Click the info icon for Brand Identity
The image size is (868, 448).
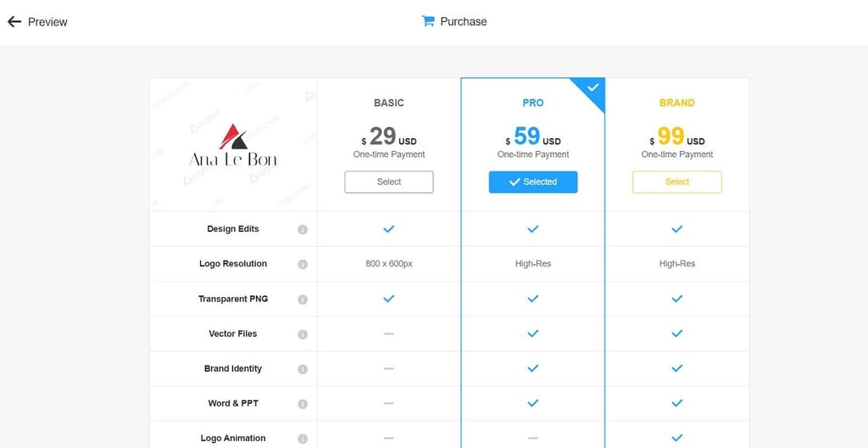pyautogui.click(x=303, y=369)
